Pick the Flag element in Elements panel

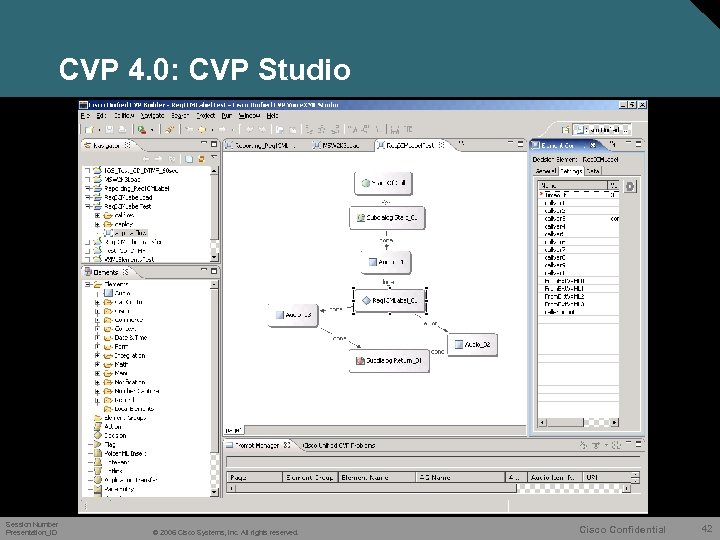(105, 444)
